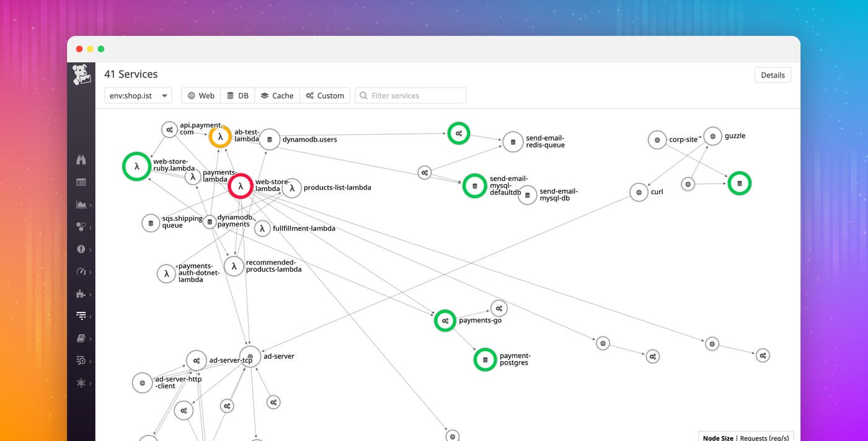This screenshot has width=868, height=441.
Task: Switch to the Custom filter tab
Action: [324, 96]
